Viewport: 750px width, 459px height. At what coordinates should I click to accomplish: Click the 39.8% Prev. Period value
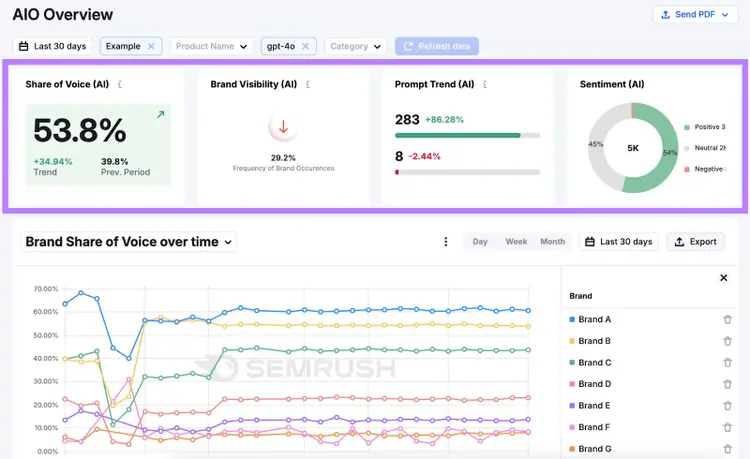coord(114,162)
